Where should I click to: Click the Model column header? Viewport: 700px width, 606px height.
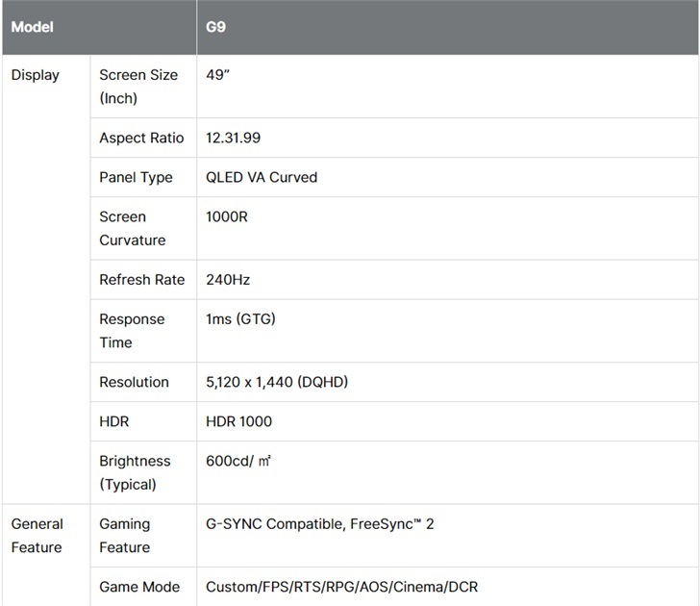32,27
